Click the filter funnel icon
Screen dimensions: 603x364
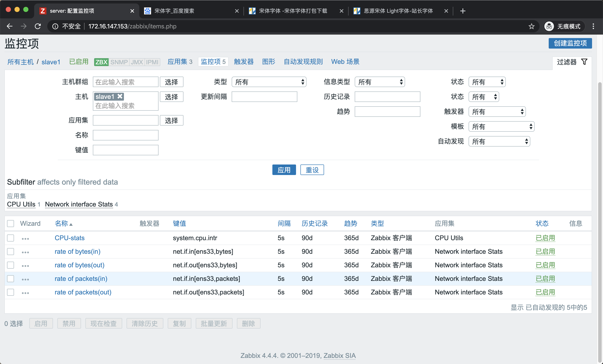[x=584, y=62]
